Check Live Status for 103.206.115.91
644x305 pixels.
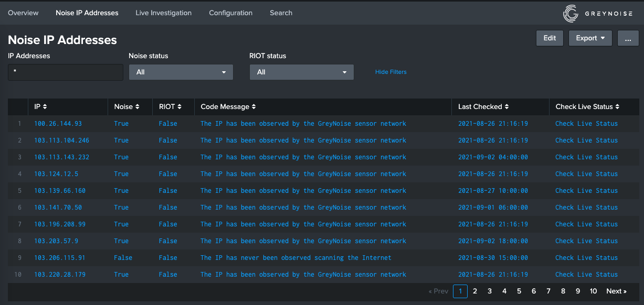586,258
